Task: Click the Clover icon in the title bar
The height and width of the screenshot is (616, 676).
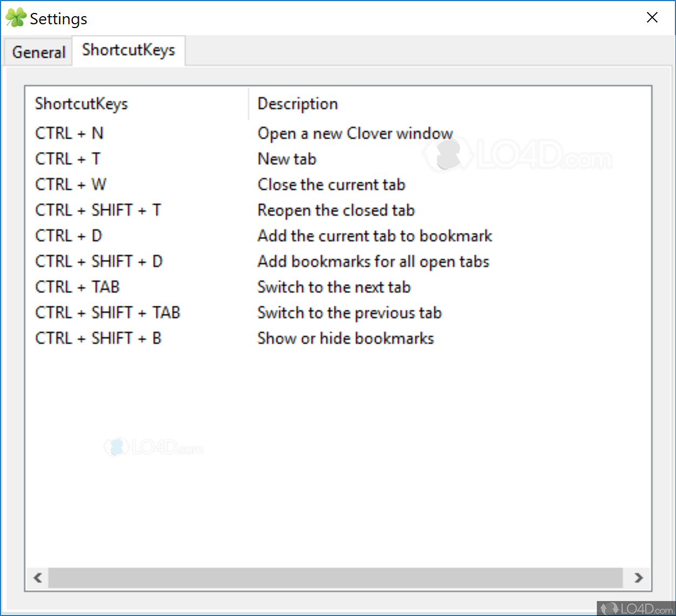Action: click(x=16, y=18)
